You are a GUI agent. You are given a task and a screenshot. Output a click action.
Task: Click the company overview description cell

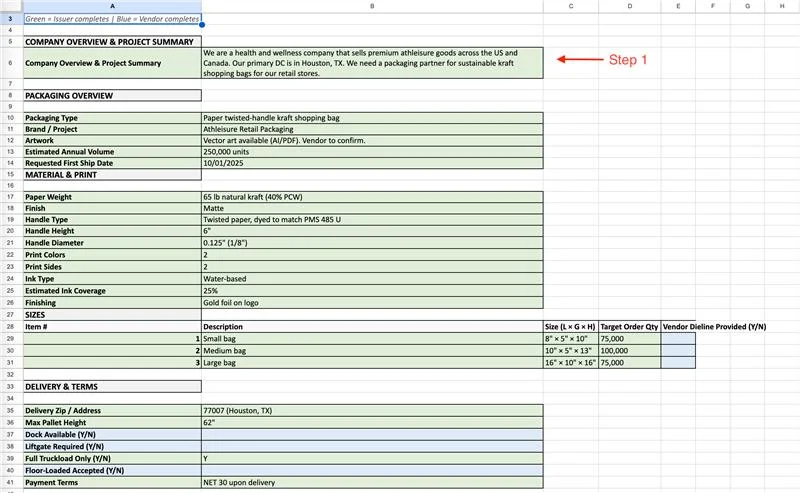[x=372, y=63]
